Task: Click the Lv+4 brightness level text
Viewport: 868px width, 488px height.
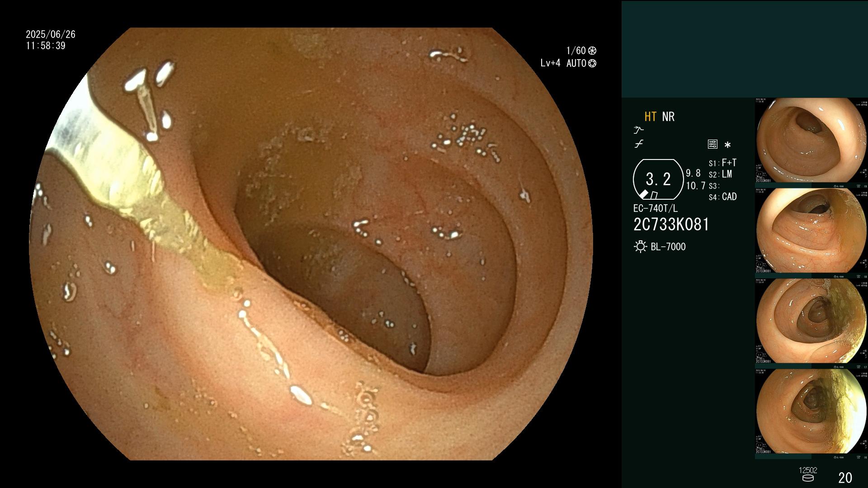Action: (550, 63)
